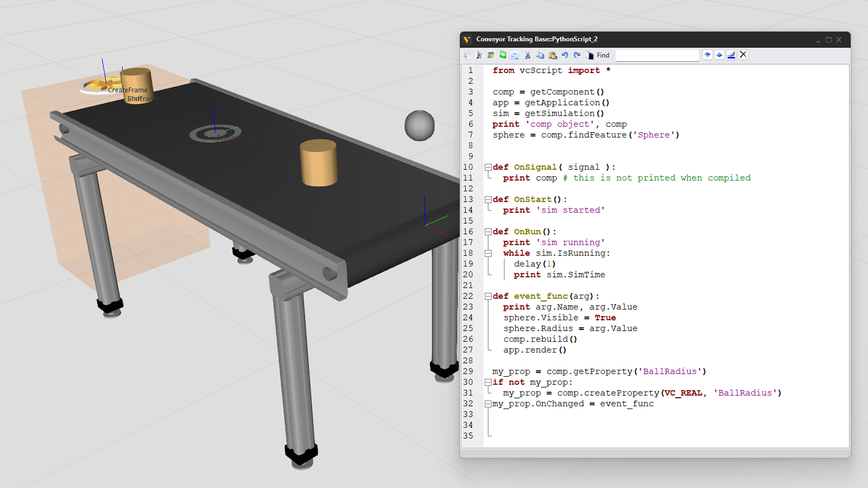
Task: Click the green compile script icon
Action: coord(503,55)
